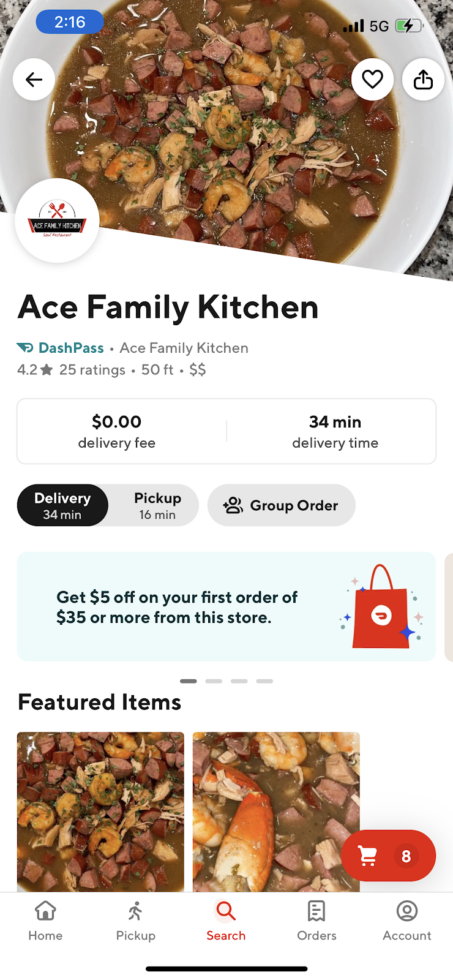The height and width of the screenshot is (980, 453).
Task: Open the Ace Family Kitchen logo
Action: point(56,221)
